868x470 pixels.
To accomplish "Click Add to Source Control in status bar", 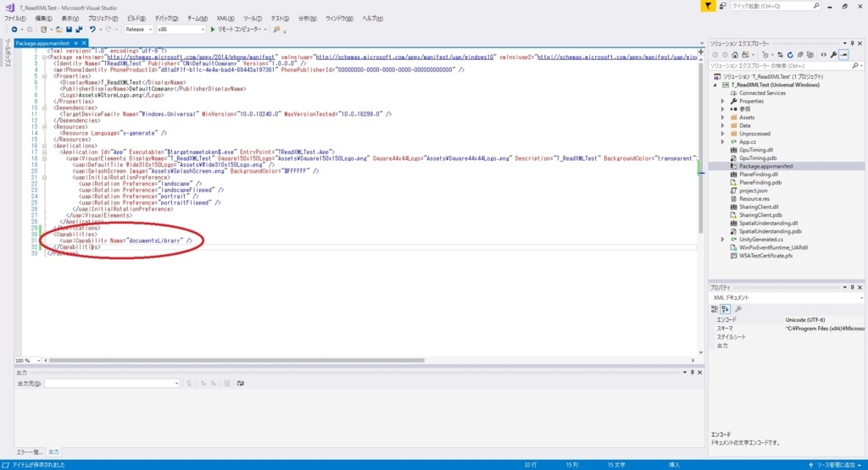I will tap(835, 465).
